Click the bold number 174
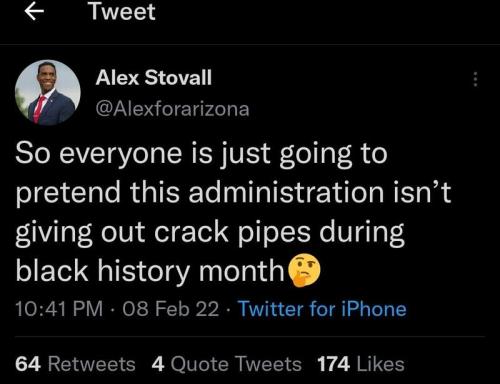Screen dimensions: 500x384 334,364
